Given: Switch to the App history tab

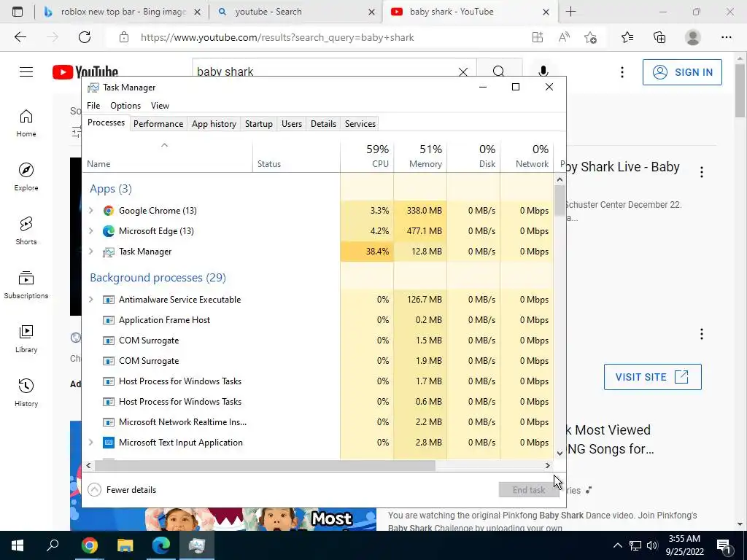Looking at the screenshot, I should (x=214, y=124).
